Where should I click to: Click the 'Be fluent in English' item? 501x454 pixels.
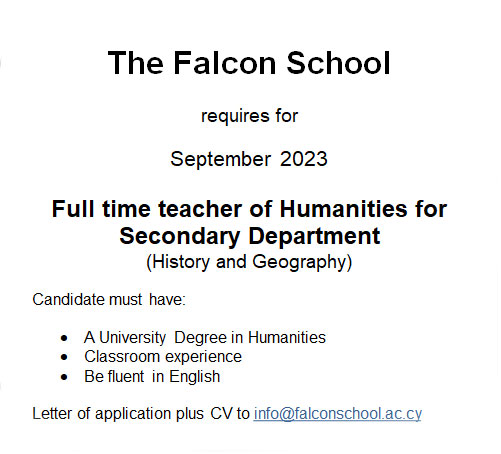coord(152,377)
